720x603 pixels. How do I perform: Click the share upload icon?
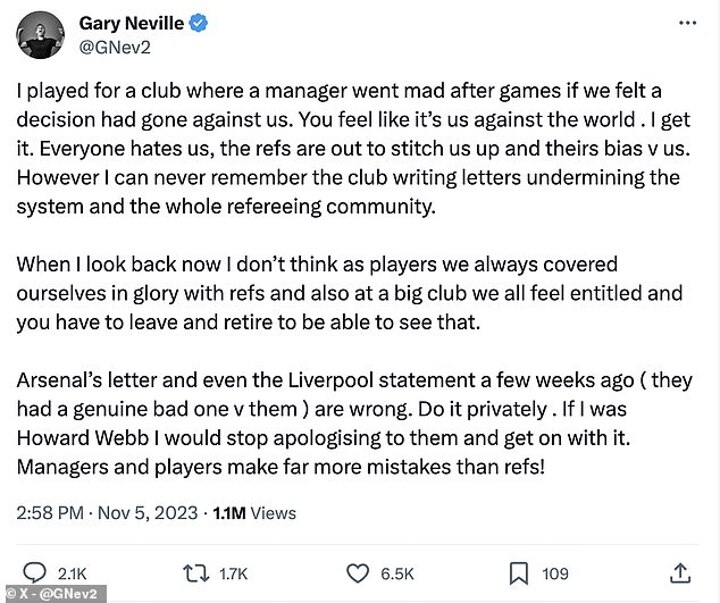680,573
